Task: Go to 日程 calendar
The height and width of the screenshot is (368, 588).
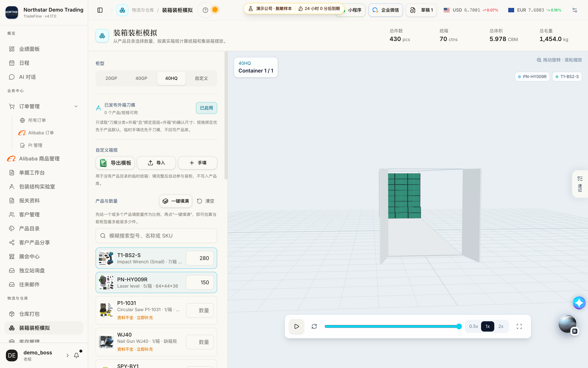Action: [x=44, y=63]
